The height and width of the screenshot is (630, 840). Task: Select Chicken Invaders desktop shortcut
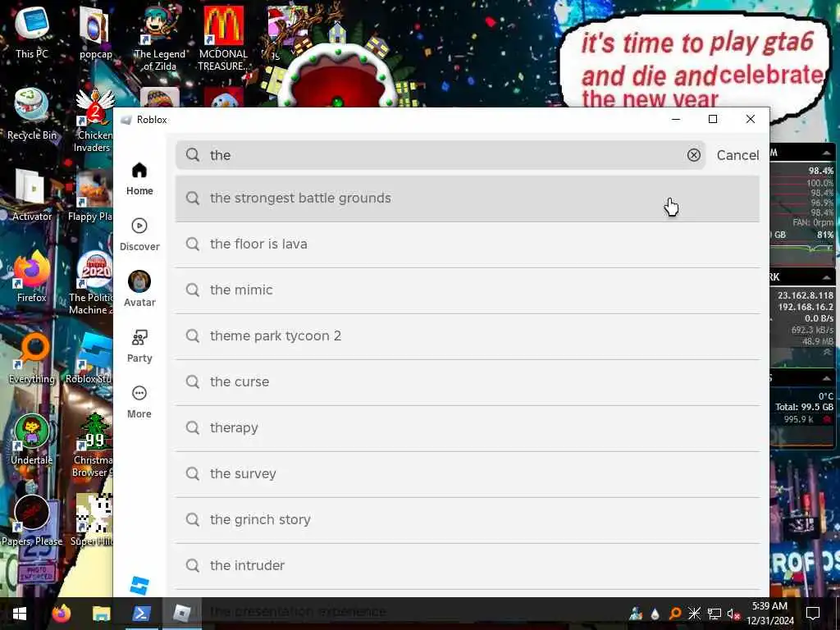tap(94, 121)
